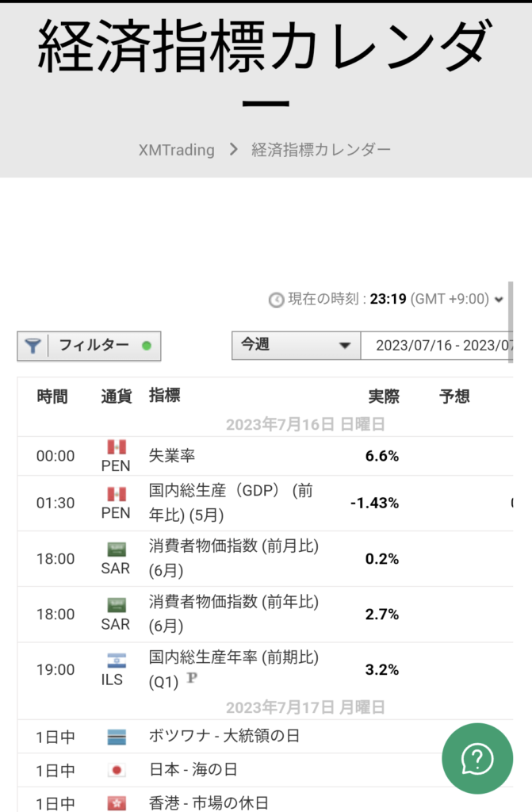Toggle the green filter status indicator
The image size is (532, 812).
point(146,346)
